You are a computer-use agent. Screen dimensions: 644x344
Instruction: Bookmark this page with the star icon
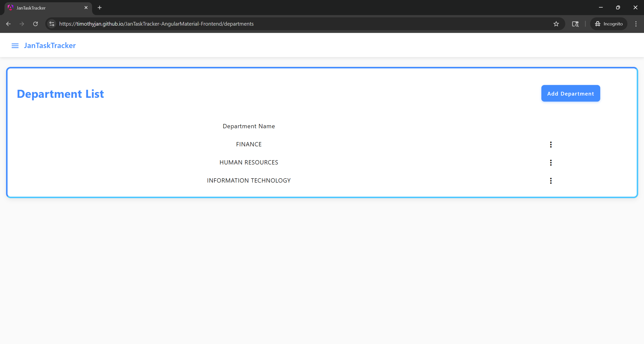(556, 24)
